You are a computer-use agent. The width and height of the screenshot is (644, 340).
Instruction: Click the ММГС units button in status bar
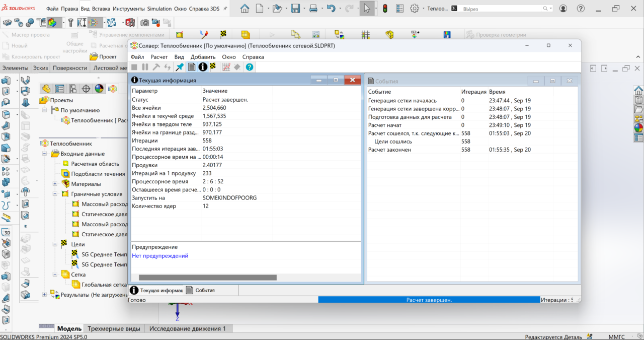616,336
